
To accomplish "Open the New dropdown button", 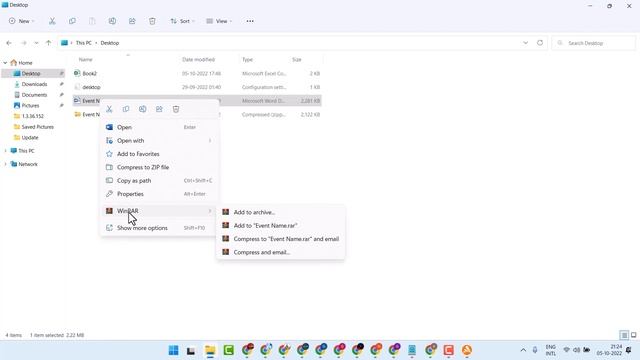I will click(x=22, y=21).
